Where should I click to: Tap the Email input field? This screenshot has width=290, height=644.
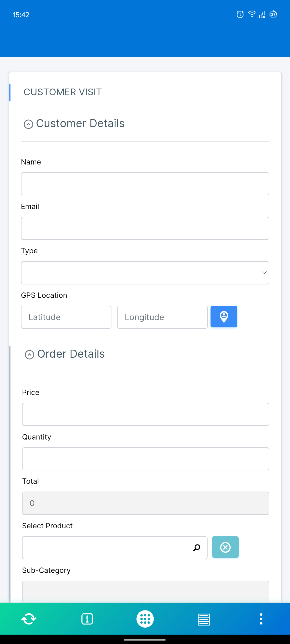[x=145, y=228]
